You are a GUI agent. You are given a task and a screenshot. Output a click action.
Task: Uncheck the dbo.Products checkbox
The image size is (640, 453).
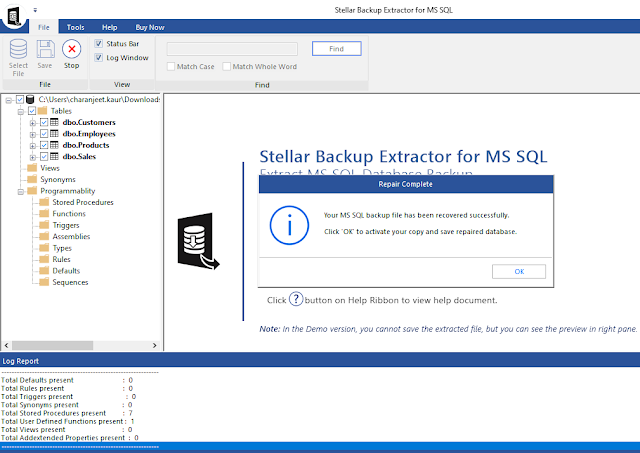44,145
